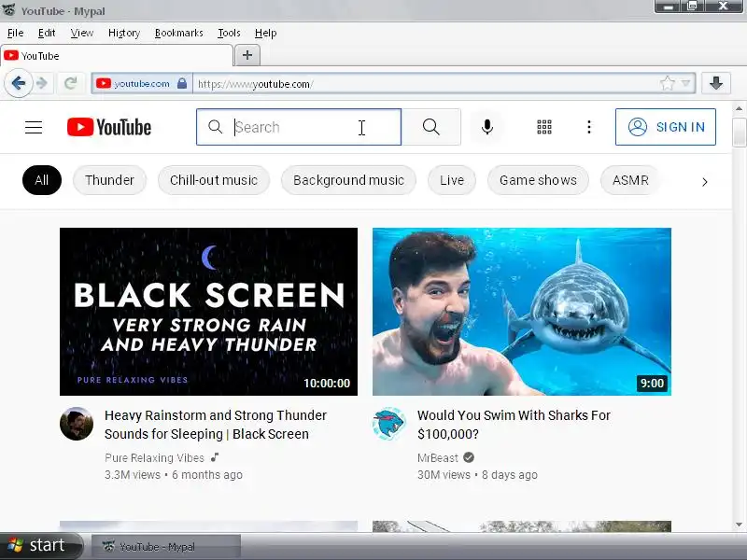Open the MrBeast channel avatar
This screenshot has width=747, height=560.
(x=388, y=424)
